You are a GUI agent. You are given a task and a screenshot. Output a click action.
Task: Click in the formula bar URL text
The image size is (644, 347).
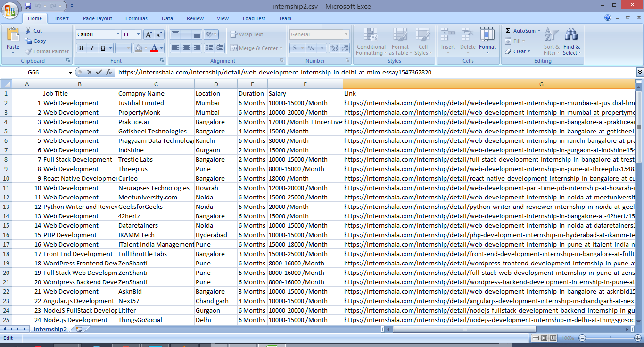(x=274, y=73)
